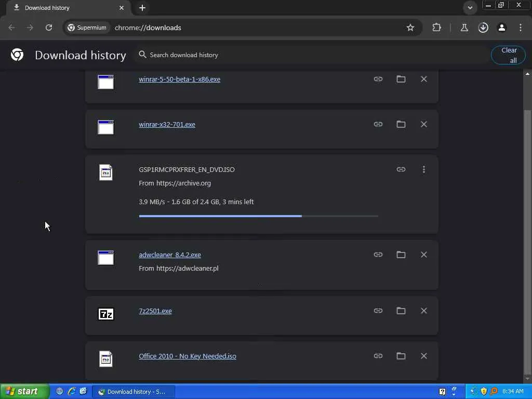Image resolution: width=532 pixels, height=399 pixels.
Task: Copy link for Office 2010 - No Key Needed.iso
Action: click(378, 355)
